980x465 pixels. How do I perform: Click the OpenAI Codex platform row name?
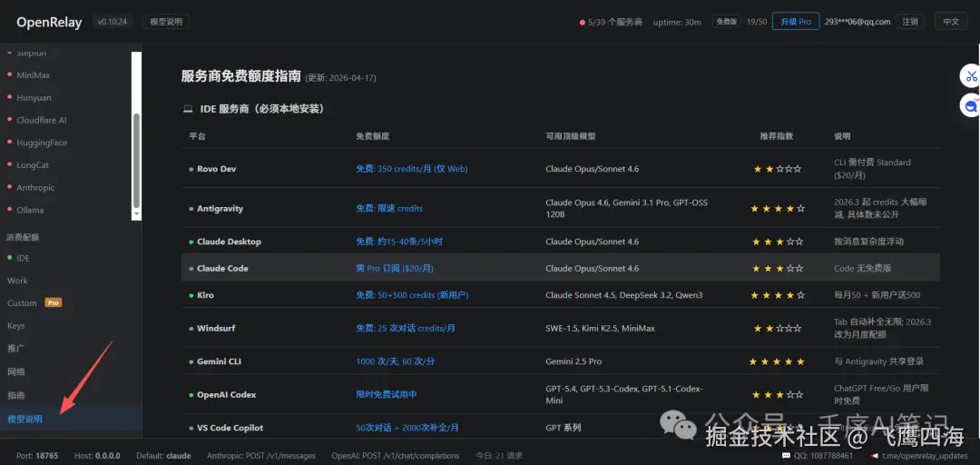click(x=226, y=395)
